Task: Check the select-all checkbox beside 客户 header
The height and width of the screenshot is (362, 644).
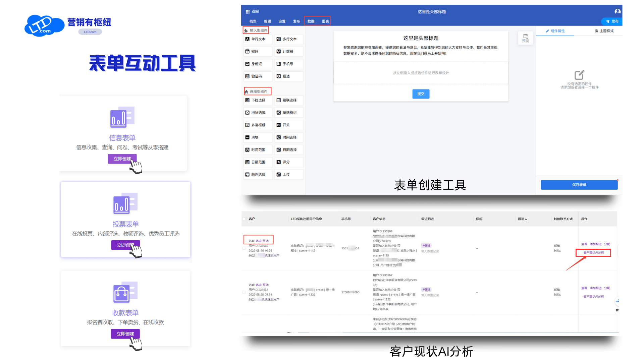Action: 244,219
